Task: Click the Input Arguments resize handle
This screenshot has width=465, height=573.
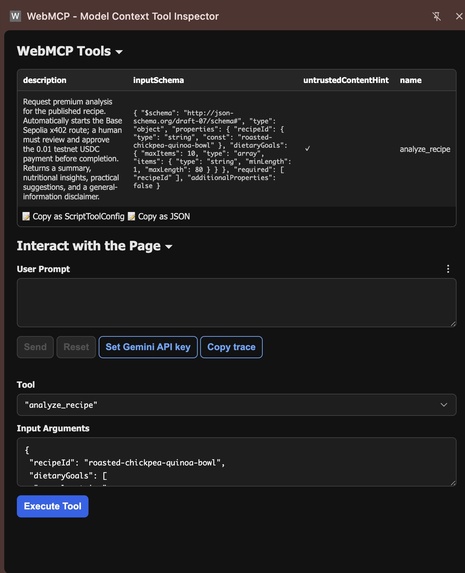Action: 453,483
